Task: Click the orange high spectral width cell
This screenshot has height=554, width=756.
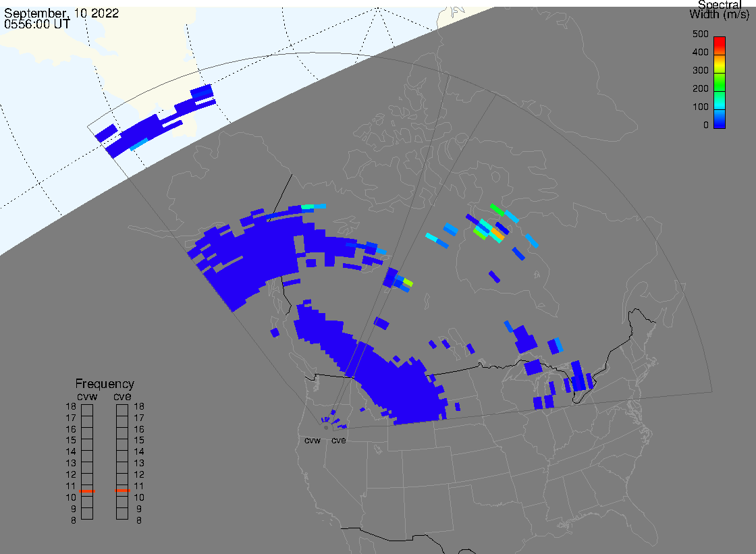Action: pos(497,236)
